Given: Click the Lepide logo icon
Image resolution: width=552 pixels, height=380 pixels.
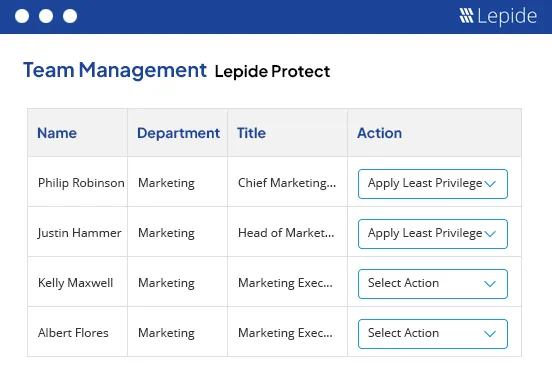Looking at the screenshot, I should tap(466, 15).
